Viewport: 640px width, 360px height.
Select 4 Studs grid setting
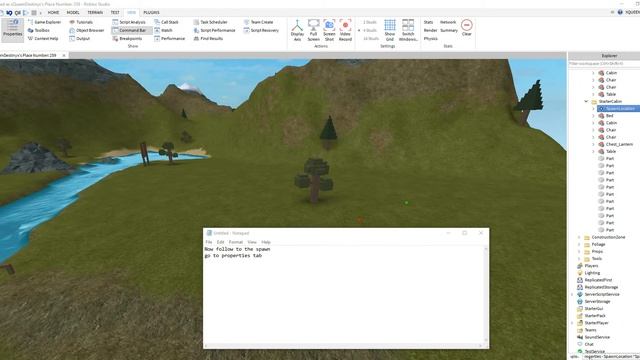(369, 30)
